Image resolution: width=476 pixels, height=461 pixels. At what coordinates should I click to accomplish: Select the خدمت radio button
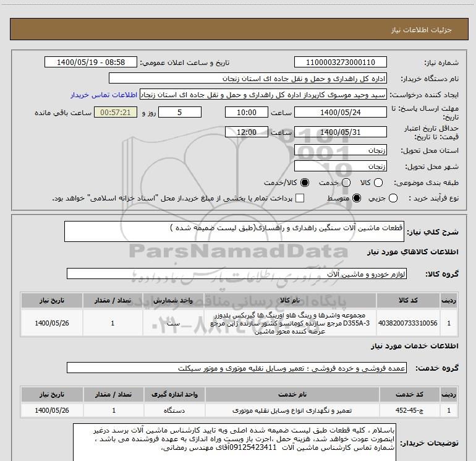click(x=346, y=183)
